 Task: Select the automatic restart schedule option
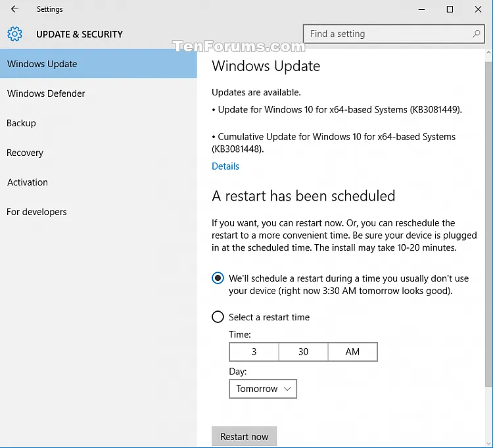218,278
